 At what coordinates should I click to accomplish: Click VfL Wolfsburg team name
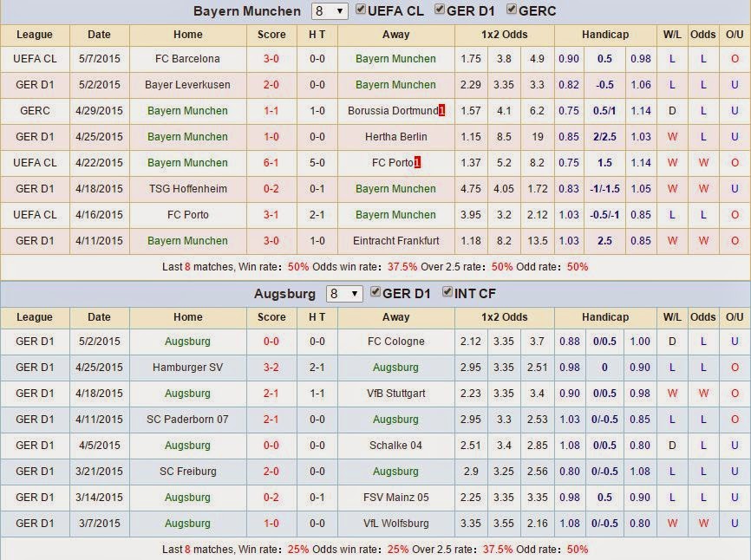(395, 524)
